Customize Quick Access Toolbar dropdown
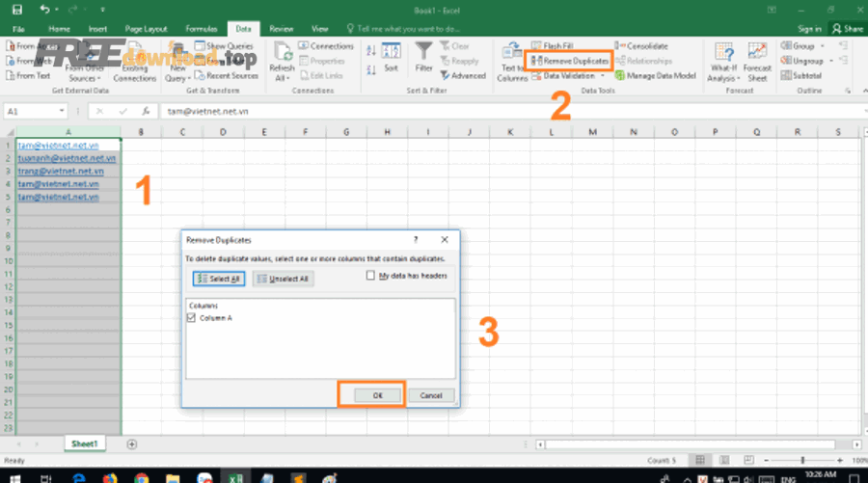Viewport: 868px width, 483px height. (x=103, y=10)
